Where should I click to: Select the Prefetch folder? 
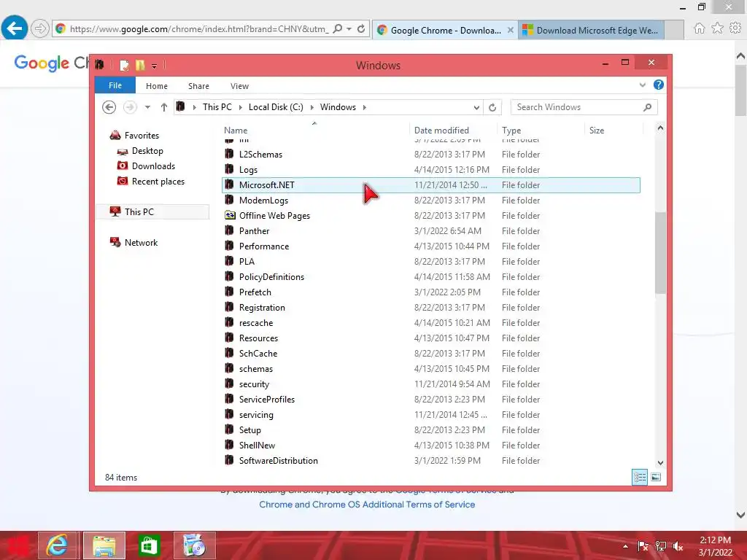tap(431, 292)
